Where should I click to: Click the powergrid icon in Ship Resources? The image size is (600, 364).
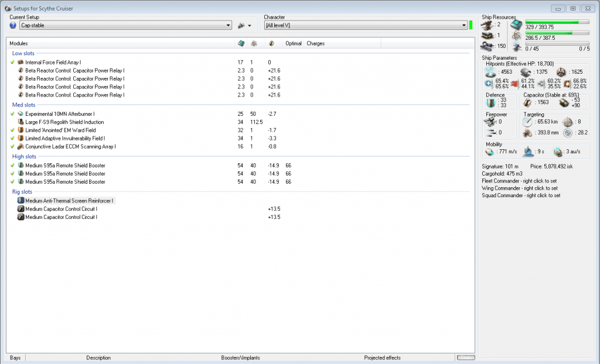click(x=517, y=36)
